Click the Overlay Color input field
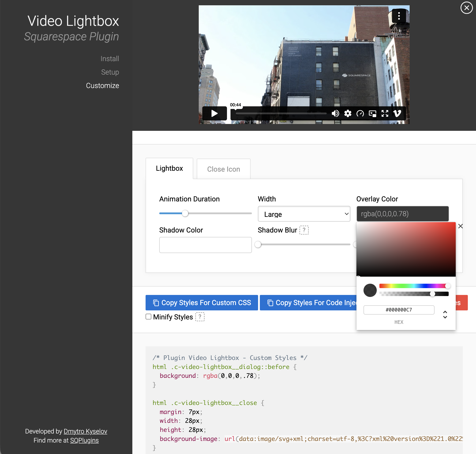This screenshot has height=454, width=476. click(402, 214)
